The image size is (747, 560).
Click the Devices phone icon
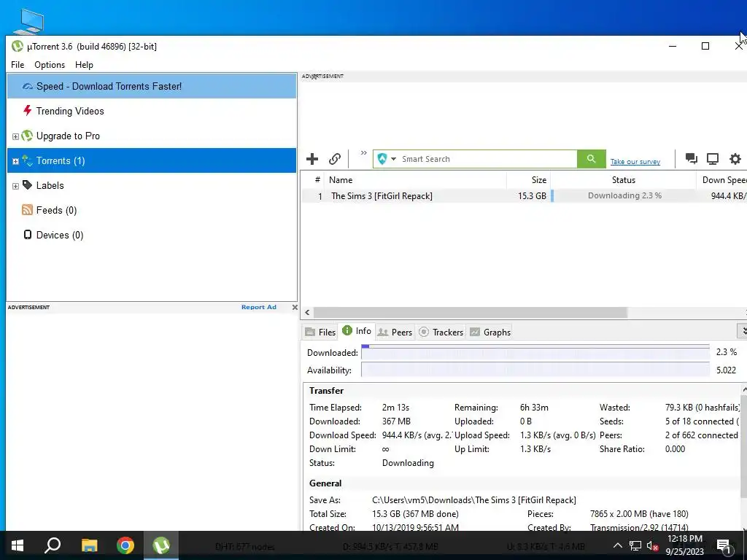click(x=28, y=235)
